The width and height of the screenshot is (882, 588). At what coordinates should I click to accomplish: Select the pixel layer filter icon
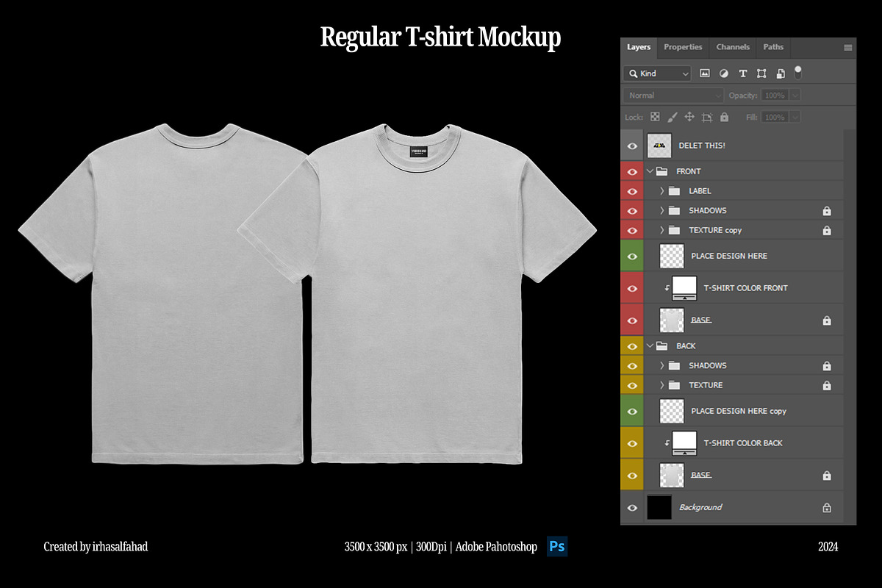[x=705, y=73]
